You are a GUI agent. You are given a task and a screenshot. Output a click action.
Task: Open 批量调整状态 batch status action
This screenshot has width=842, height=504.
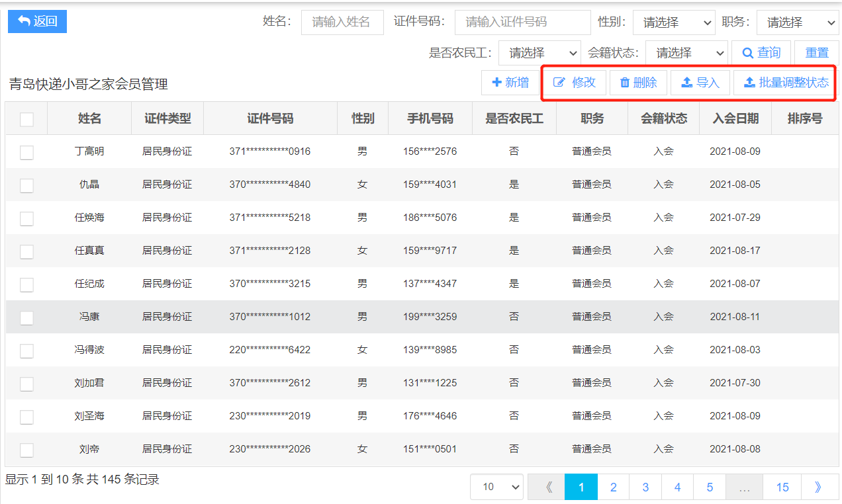(786, 83)
